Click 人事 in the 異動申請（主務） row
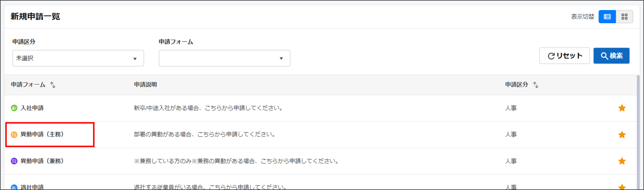 point(511,134)
